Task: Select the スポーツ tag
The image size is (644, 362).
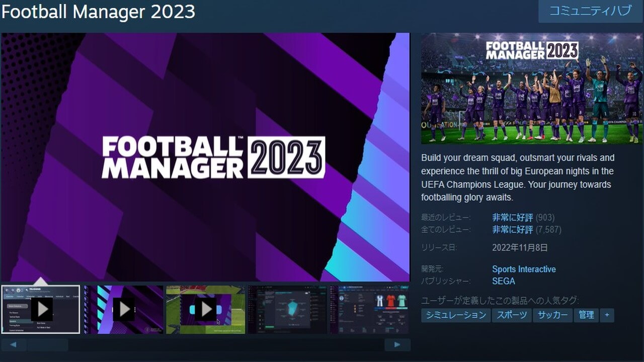Action: pos(512,315)
